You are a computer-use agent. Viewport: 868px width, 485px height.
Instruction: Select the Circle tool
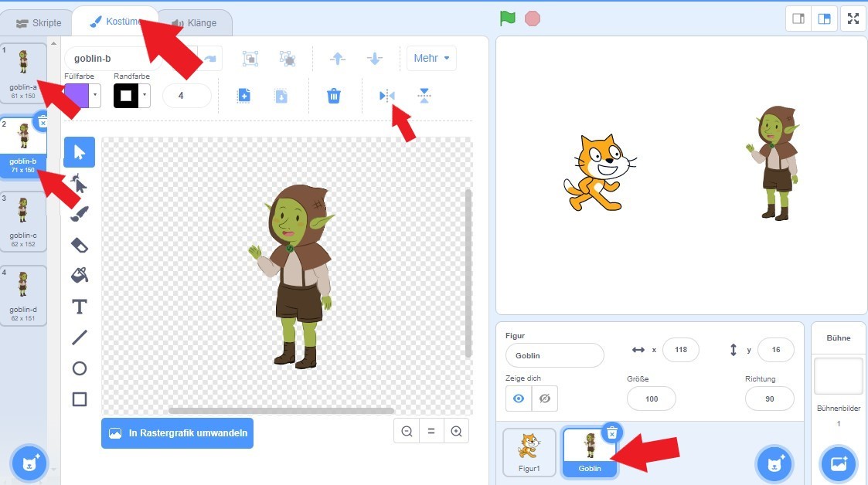79,368
